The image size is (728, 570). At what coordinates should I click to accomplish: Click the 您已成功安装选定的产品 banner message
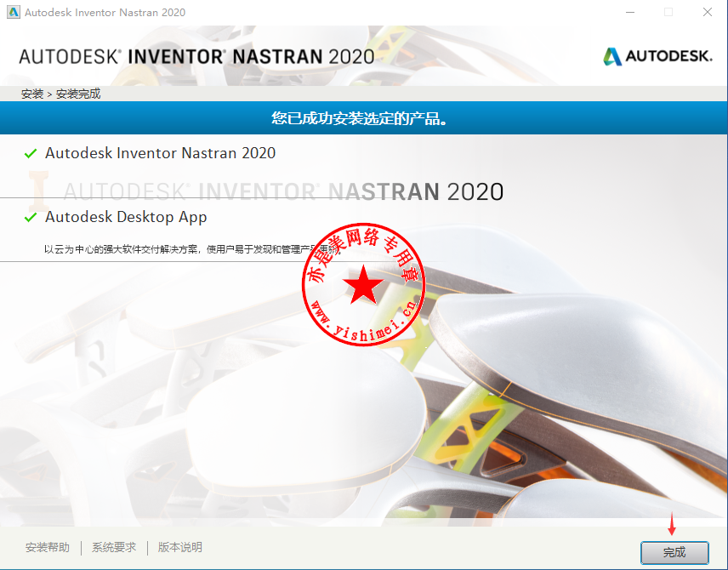(360, 118)
